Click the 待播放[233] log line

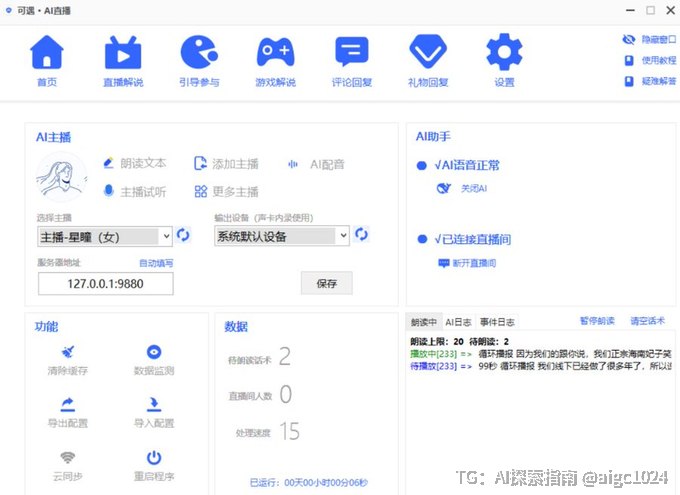tap(541, 366)
